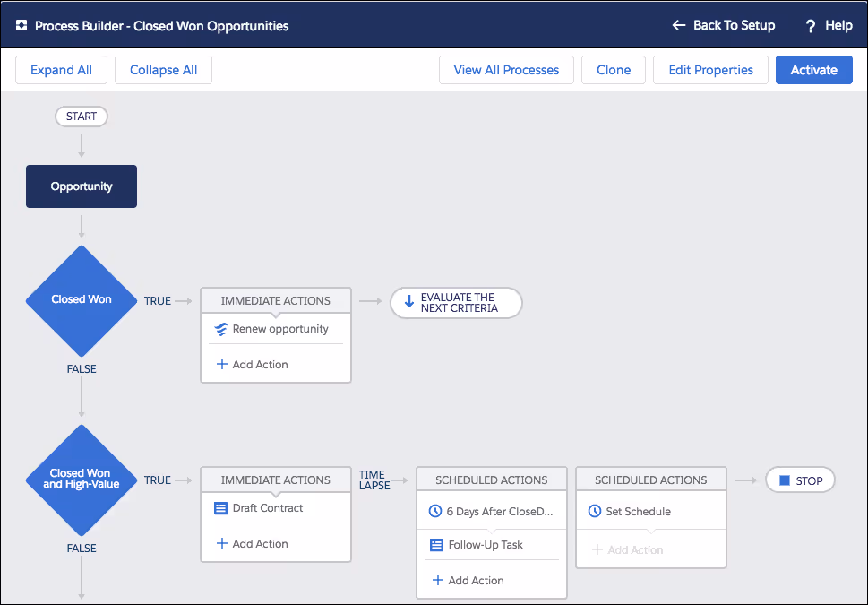Click the plus icon under Follow-Up Task
The image size is (868, 605).
pyautogui.click(x=437, y=580)
